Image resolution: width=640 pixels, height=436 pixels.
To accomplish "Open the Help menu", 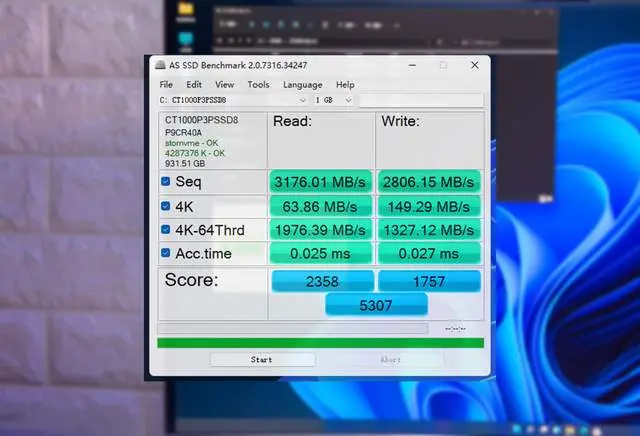I will tap(345, 85).
